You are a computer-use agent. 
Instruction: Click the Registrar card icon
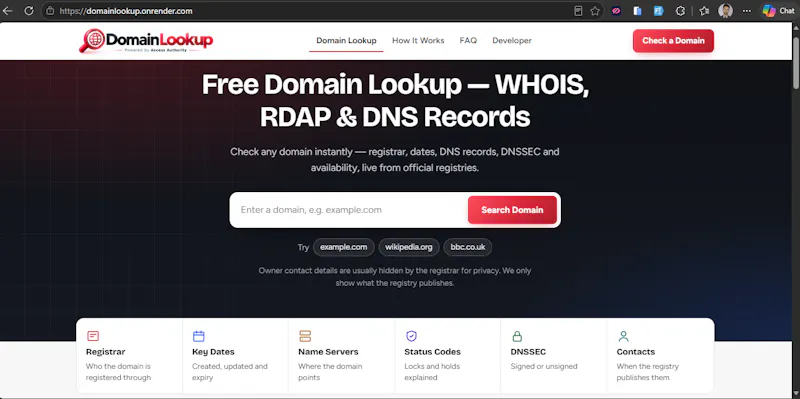point(92,336)
